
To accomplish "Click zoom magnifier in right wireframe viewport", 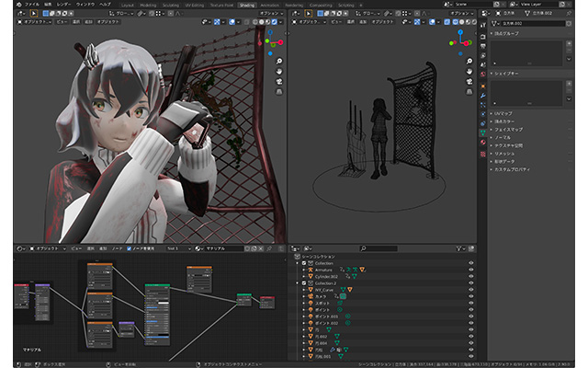I will tap(469, 62).
